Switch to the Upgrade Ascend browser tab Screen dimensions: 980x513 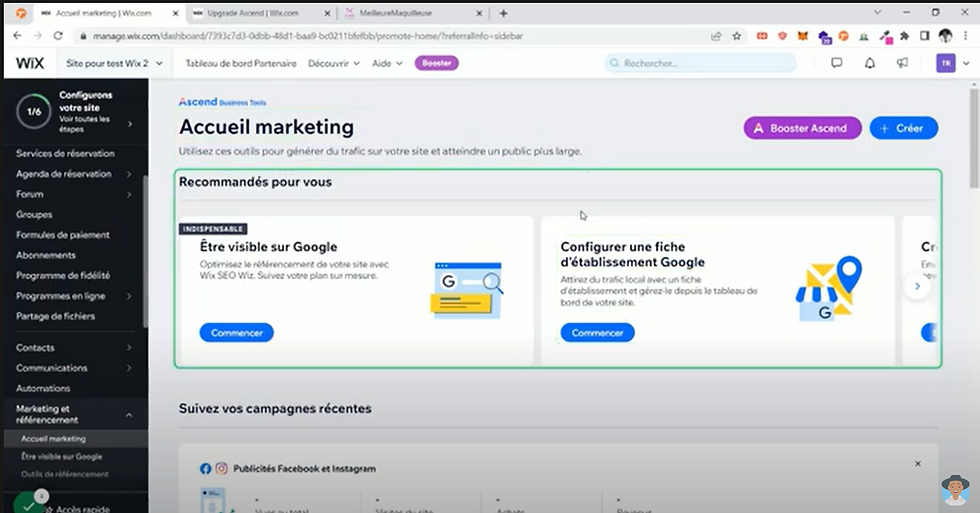[261, 13]
